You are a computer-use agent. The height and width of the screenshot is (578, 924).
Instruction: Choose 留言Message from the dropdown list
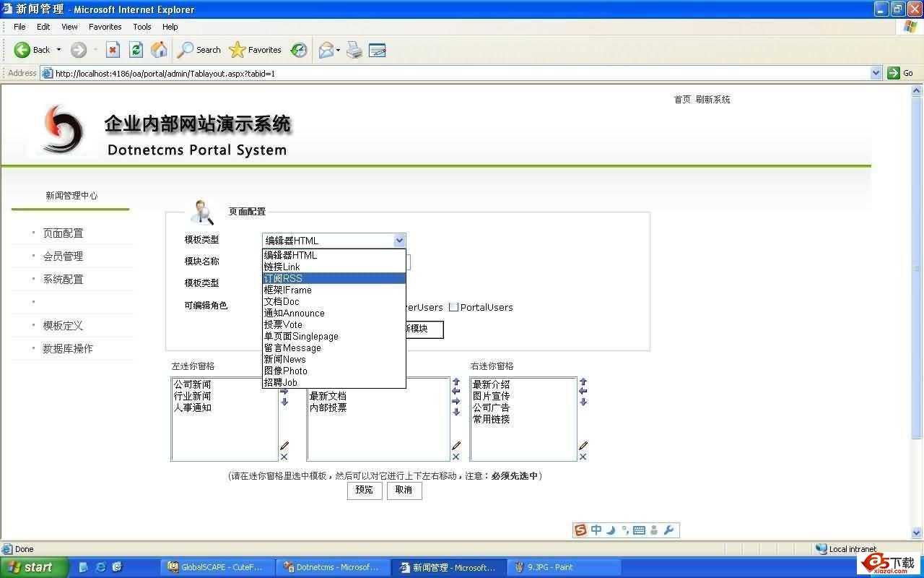click(334, 348)
